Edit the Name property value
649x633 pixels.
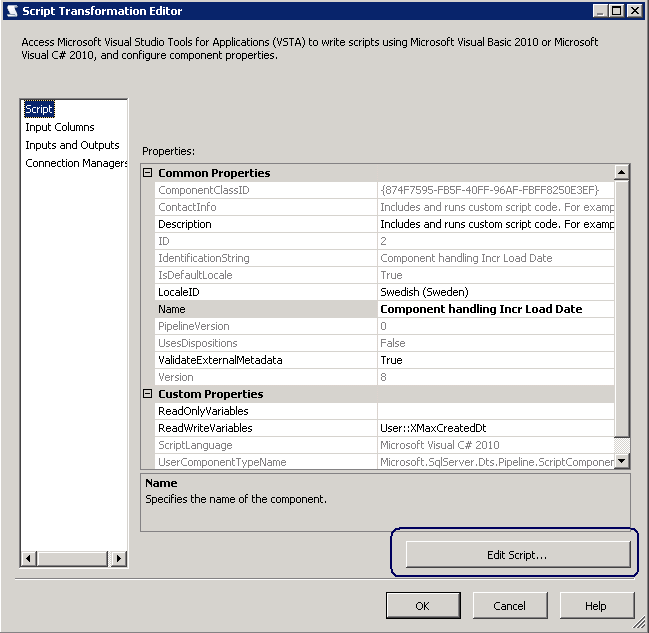click(x=495, y=309)
